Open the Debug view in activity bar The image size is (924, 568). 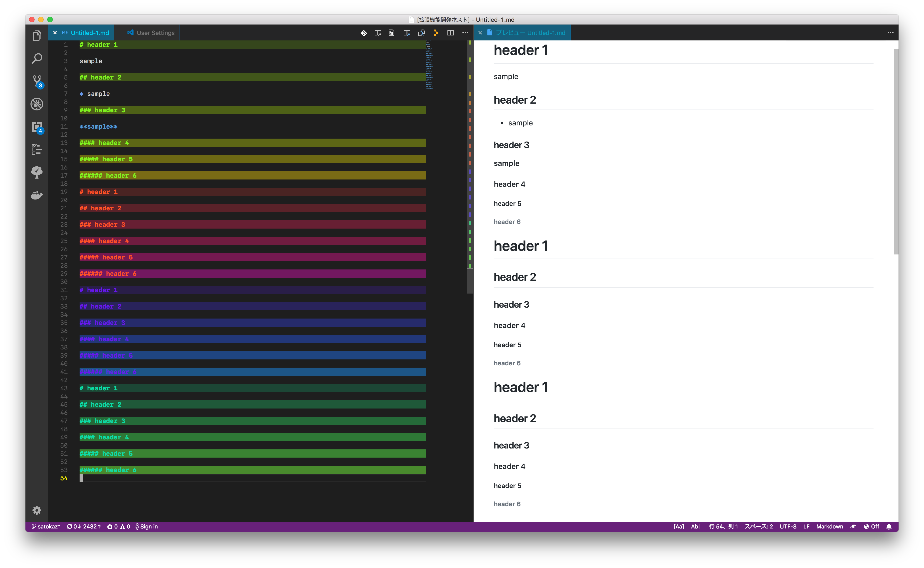36,104
